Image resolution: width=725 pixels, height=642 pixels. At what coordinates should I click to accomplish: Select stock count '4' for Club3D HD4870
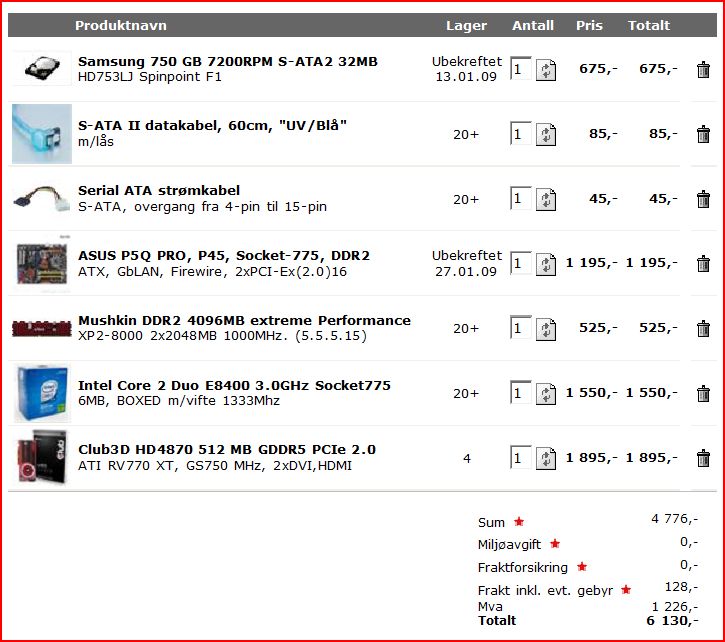tap(467, 458)
